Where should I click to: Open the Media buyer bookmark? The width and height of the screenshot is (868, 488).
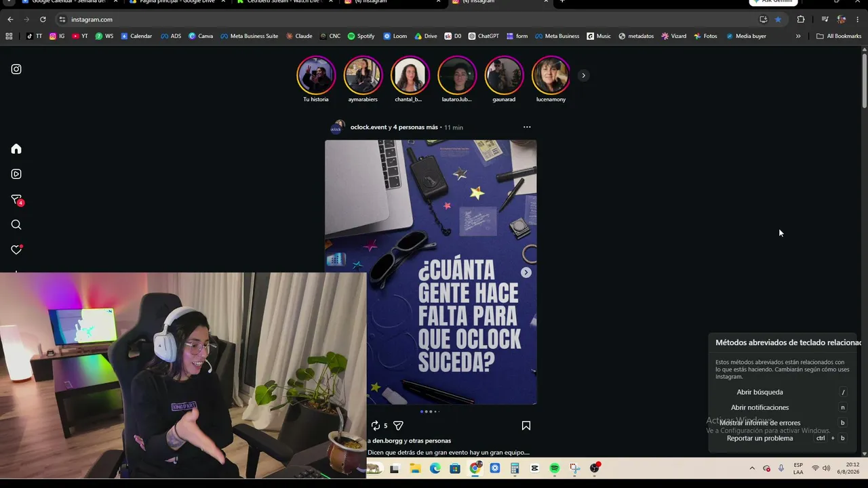point(746,36)
